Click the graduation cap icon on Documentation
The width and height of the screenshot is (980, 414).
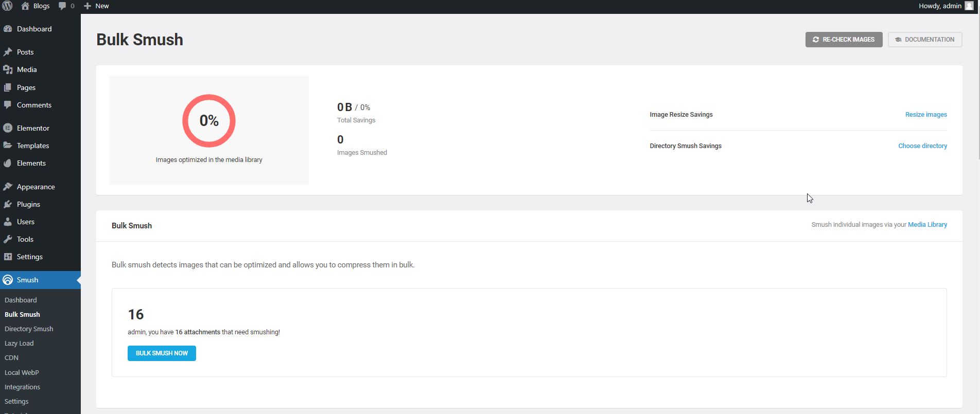898,40
